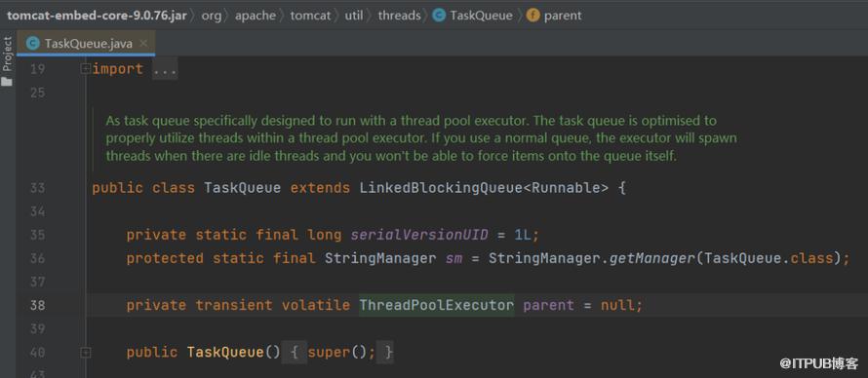Select the threads package in breadcrumb
Screen dimensions: 868x378
click(x=399, y=16)
